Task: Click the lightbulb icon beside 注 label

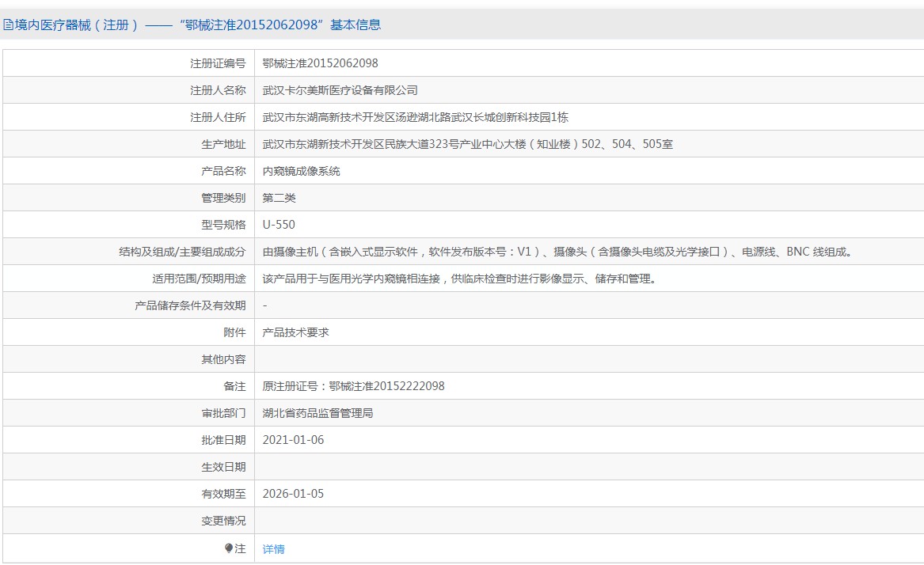Action: click(x=229, y=548)
